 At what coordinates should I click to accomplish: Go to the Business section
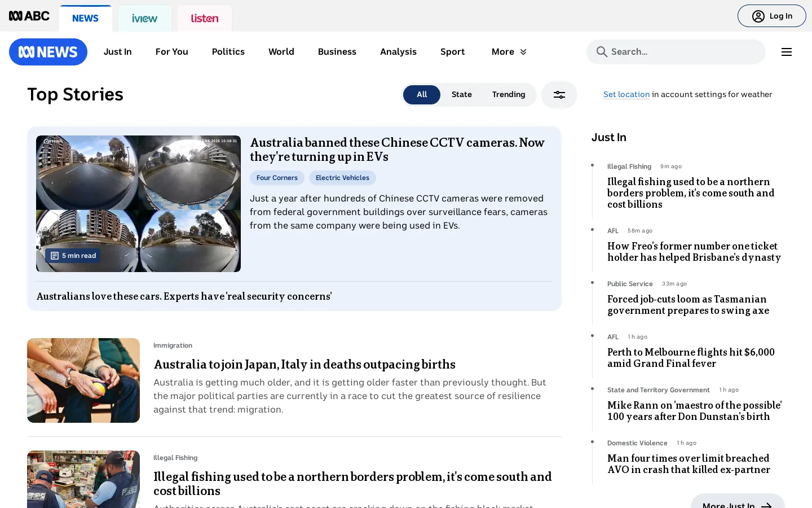pyautogui.click(x=337, y=52)
